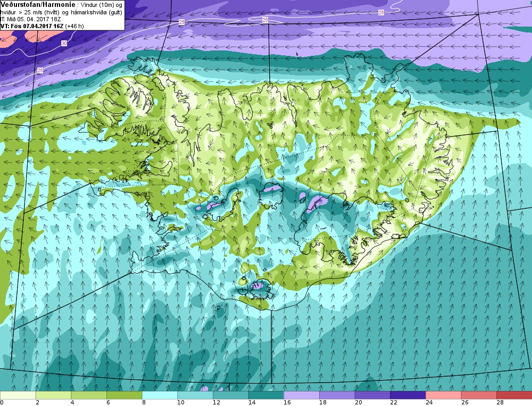
Task: Click legend scale number '18'
Action: (x=323, y=403)
